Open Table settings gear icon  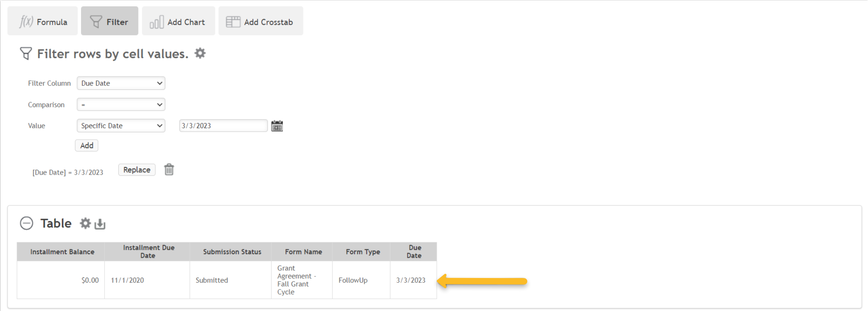[85, 223]
